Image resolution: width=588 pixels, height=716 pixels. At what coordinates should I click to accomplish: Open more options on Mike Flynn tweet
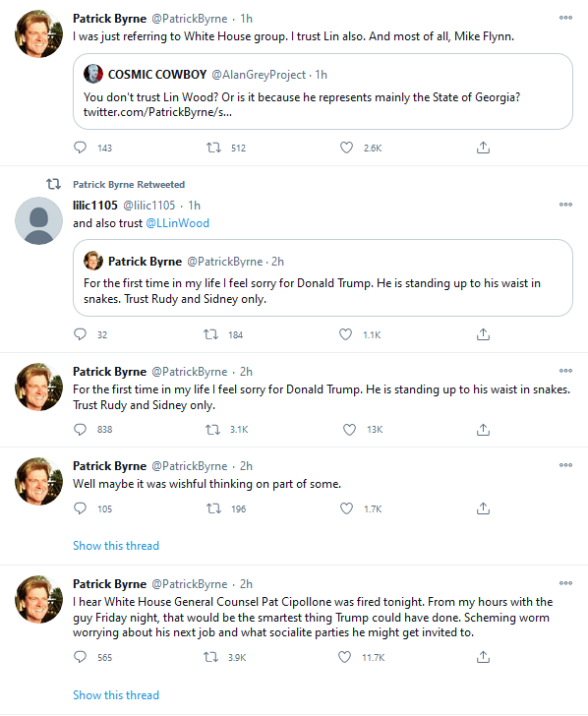pyautogui.click(x=565, y=18)
